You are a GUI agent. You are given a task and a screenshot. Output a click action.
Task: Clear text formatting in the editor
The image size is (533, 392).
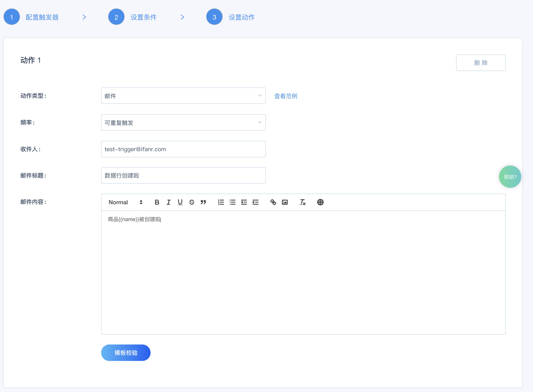[x=302, y=202]
